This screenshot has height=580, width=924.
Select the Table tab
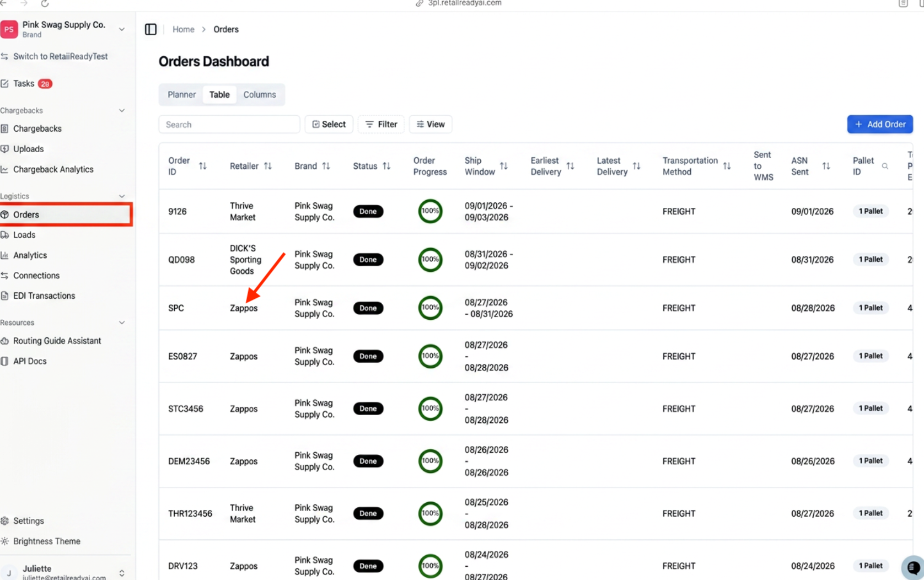pos(219,95)
